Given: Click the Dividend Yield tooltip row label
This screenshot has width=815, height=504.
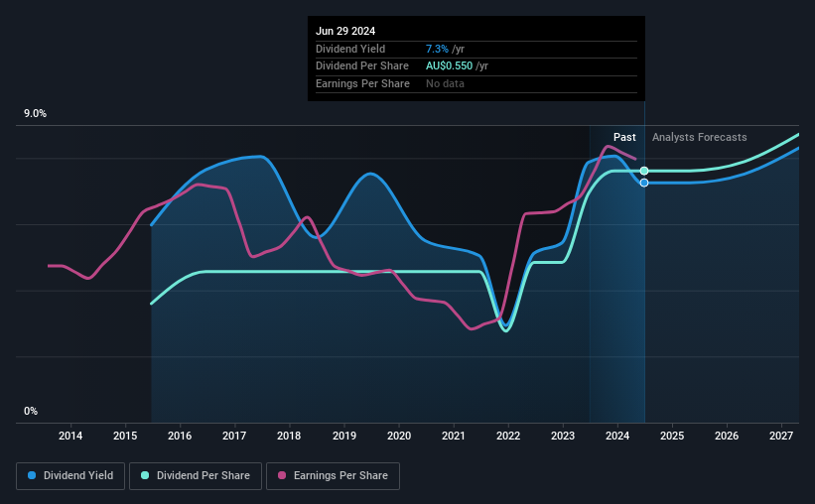Looking at the screenshot, I should (x=350, y=49).
